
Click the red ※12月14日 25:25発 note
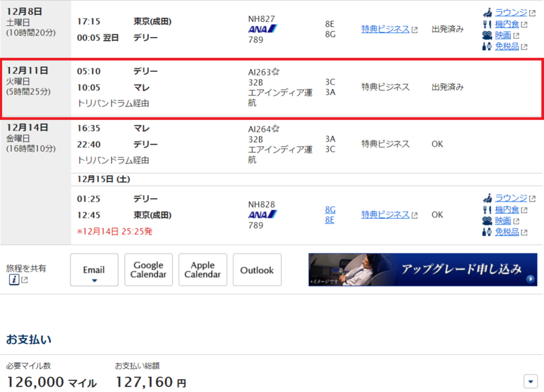[115, 232]
